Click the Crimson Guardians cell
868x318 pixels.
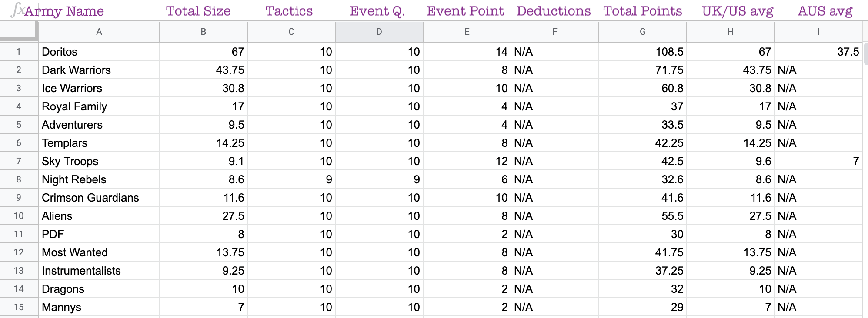[99, 198]
